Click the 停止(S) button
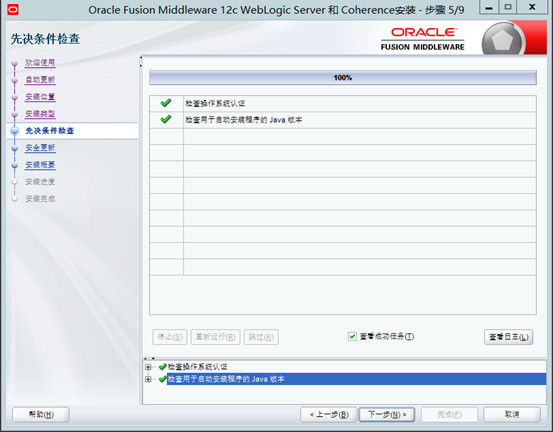 coord(170,337)
